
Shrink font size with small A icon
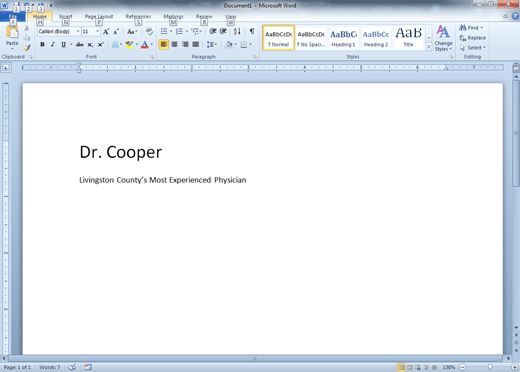click(116, 32)
